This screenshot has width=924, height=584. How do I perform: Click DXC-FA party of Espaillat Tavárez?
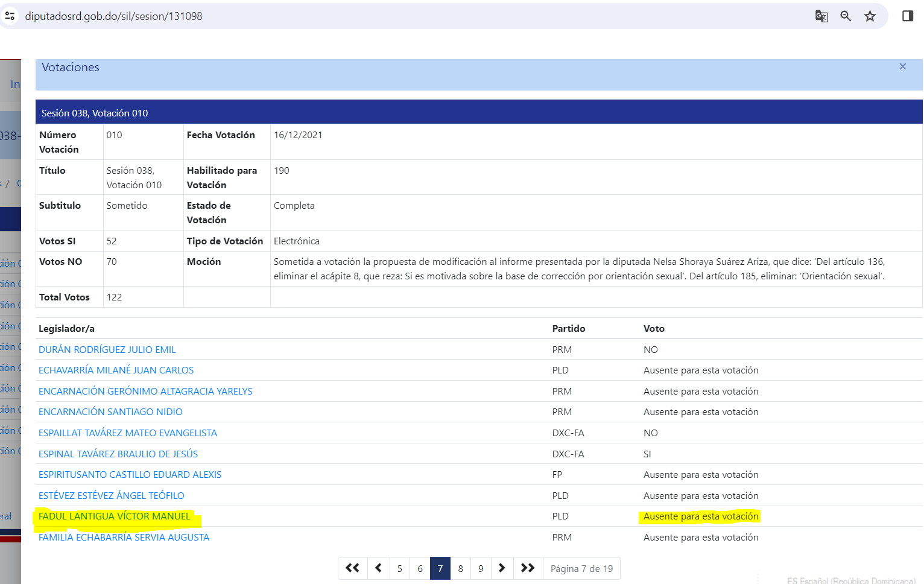tap(568, 433)
